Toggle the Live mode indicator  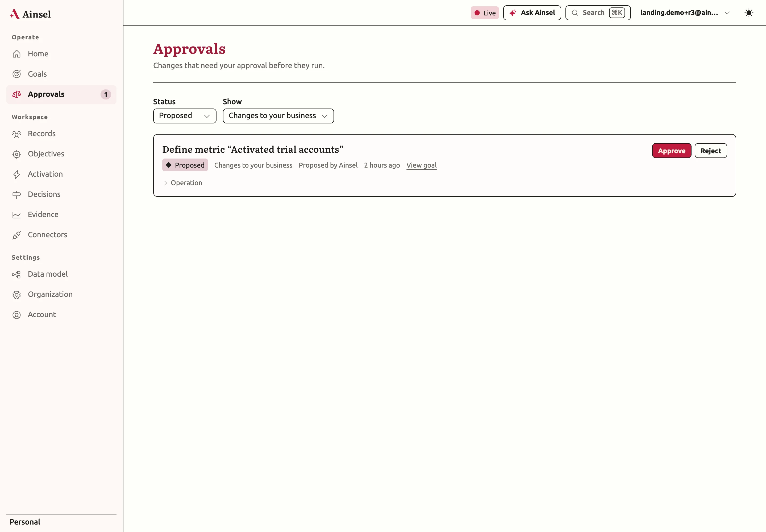[485, 13]
